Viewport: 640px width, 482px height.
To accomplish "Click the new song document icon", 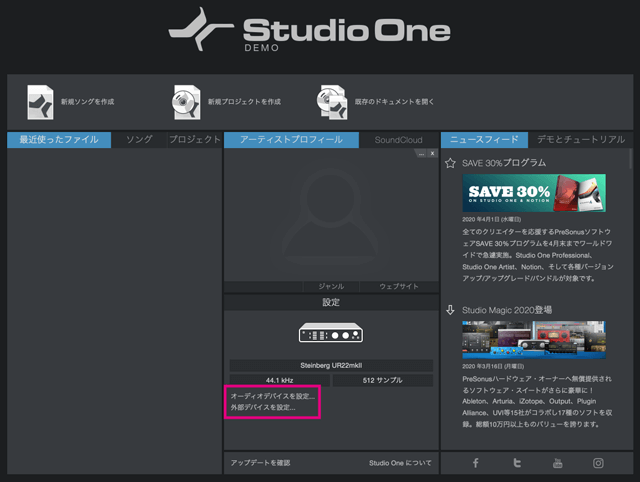I will (40, 102).
